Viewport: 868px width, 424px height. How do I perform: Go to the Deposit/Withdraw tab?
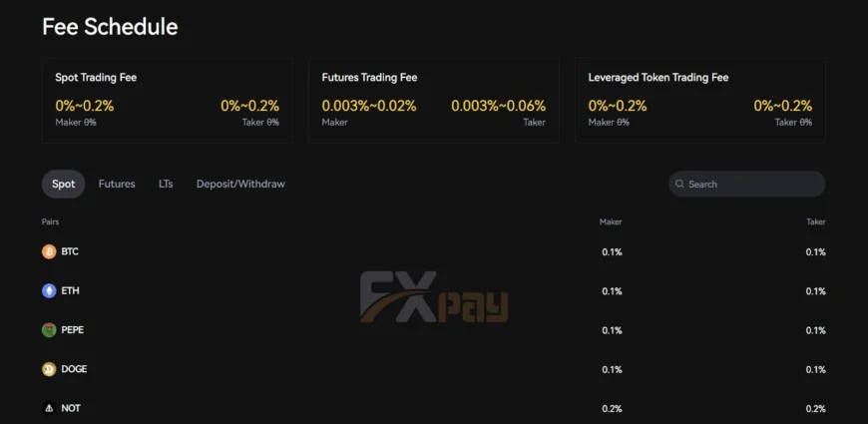pos(240,184)
